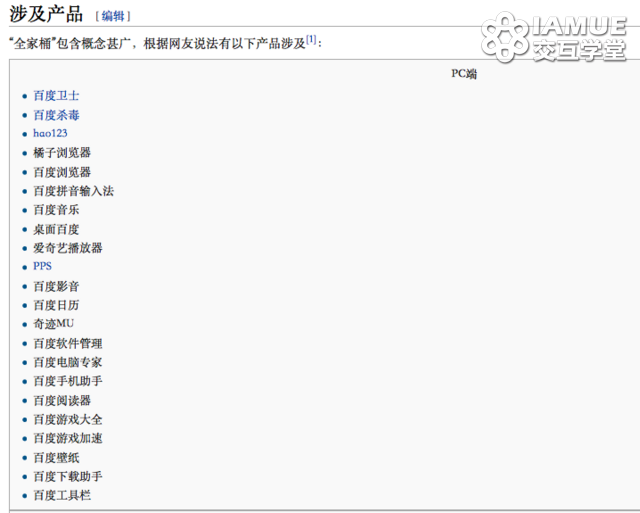Image resolution: width=640 pixels, height=513 pixels.
Task: Select the 橘子浏览器 list item
Action: (62, 153)
